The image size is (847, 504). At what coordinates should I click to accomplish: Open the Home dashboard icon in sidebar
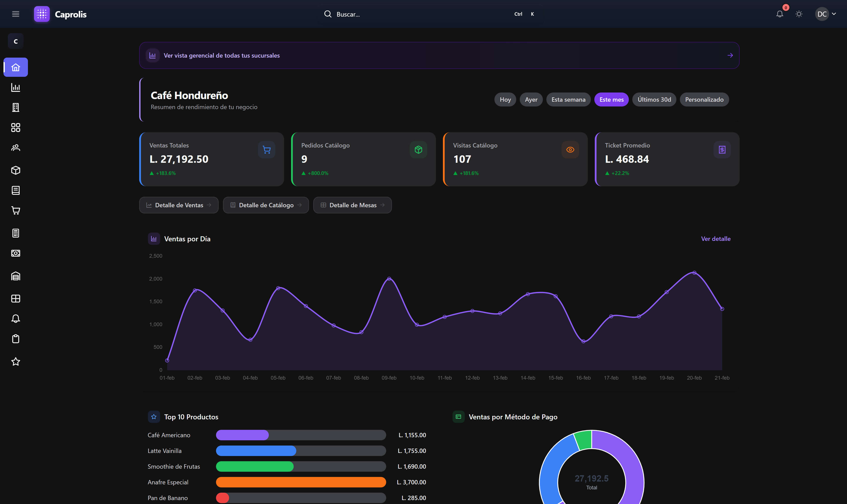16,67
